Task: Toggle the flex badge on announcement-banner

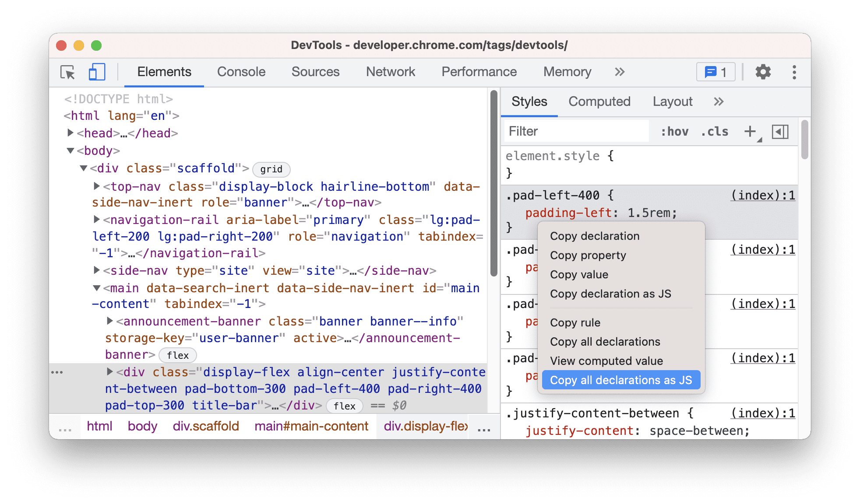Action: 177,354
